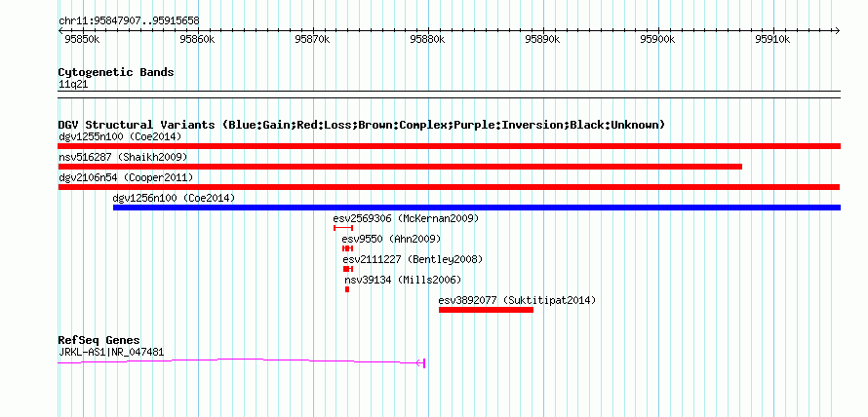Open the dgv2106n54 (Cooper2011) label
This screenshot has width=868, height=417.
[x=126, y=177]
